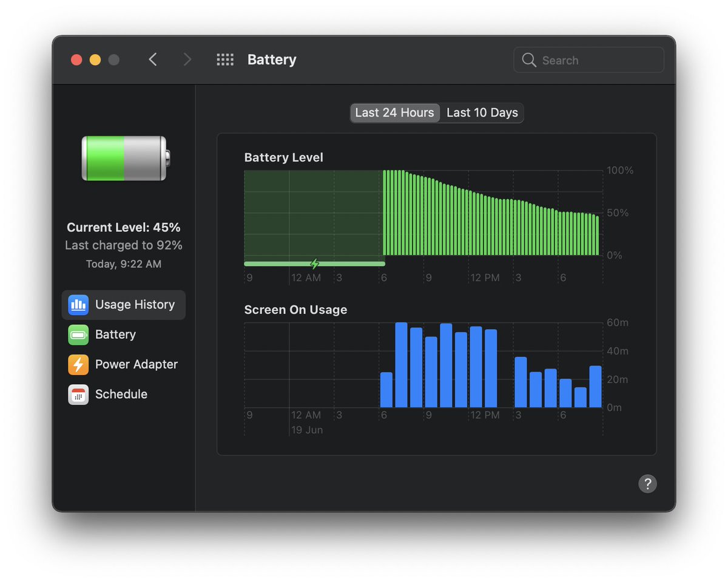Click the 50% axis label
The height and width of the screenshot is (581, 728).
(618, 213)
